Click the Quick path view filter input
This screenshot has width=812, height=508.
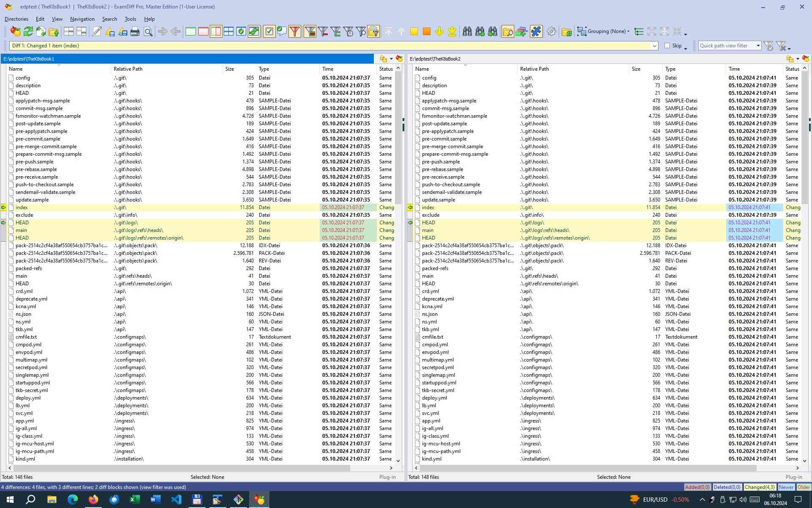727,46
